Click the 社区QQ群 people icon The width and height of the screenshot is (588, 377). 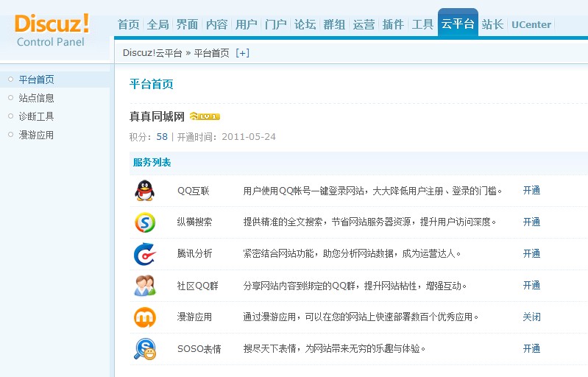(x=145, y=286)
